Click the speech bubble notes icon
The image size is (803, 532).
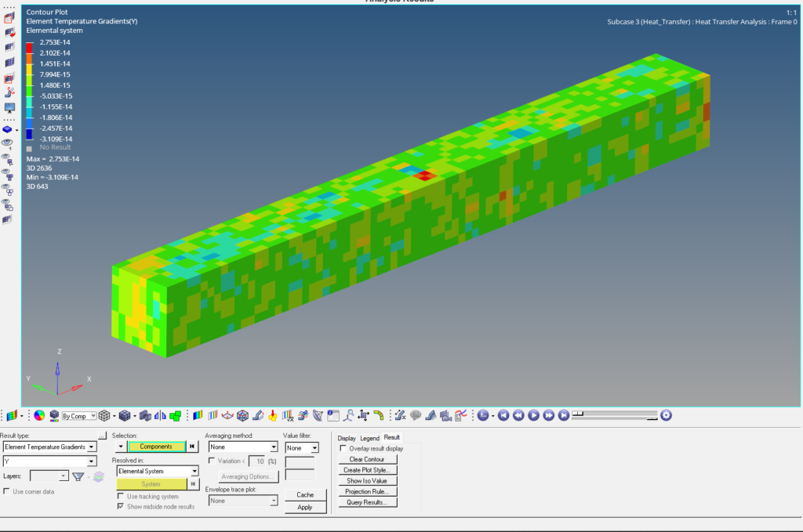point(416,415)
